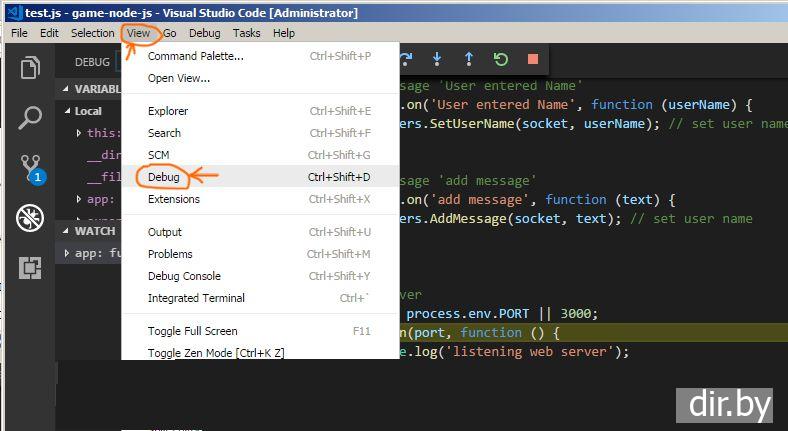
Task: Open the Tasks menu
Action: point(246,33)
